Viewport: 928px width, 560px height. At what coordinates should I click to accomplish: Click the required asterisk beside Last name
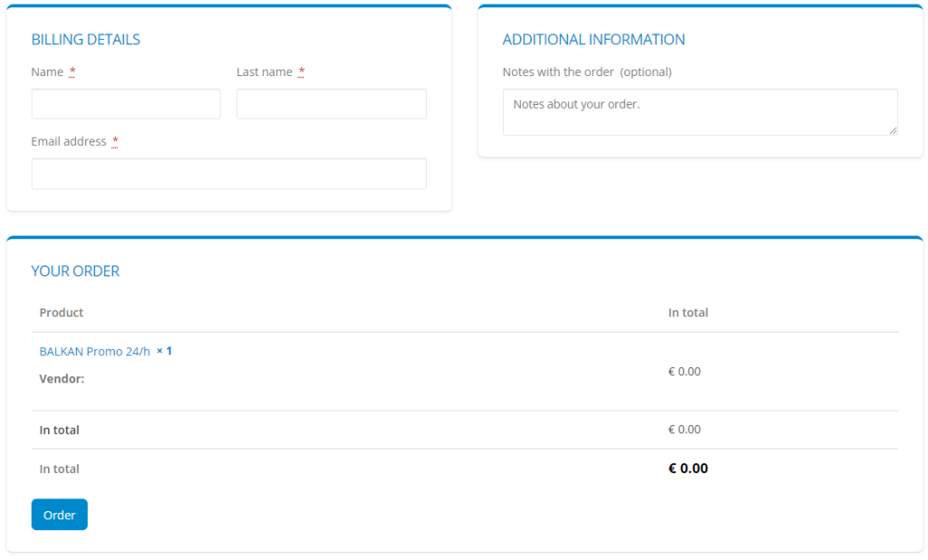point(302,72)
